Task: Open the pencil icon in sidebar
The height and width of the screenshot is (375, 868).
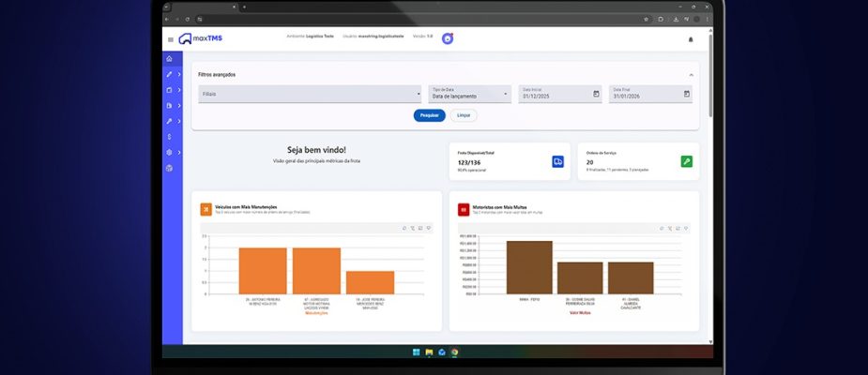Action: tap(170, 74)
